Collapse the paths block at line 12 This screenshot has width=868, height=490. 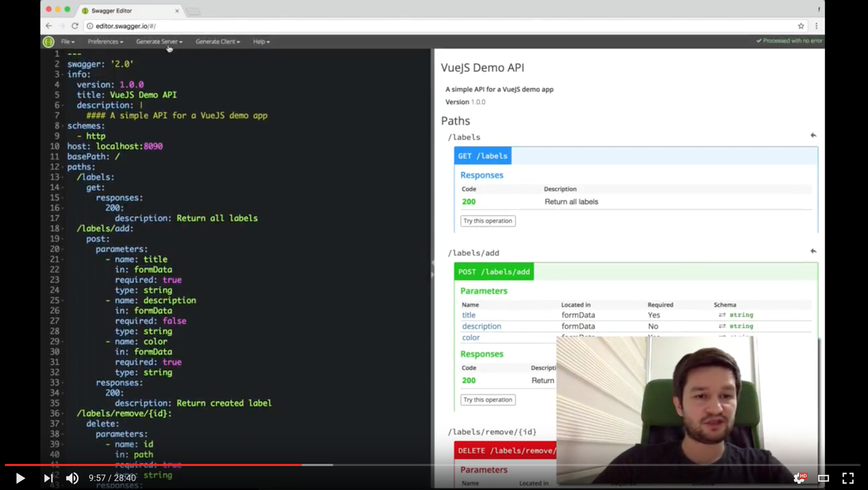pos(63,167)
